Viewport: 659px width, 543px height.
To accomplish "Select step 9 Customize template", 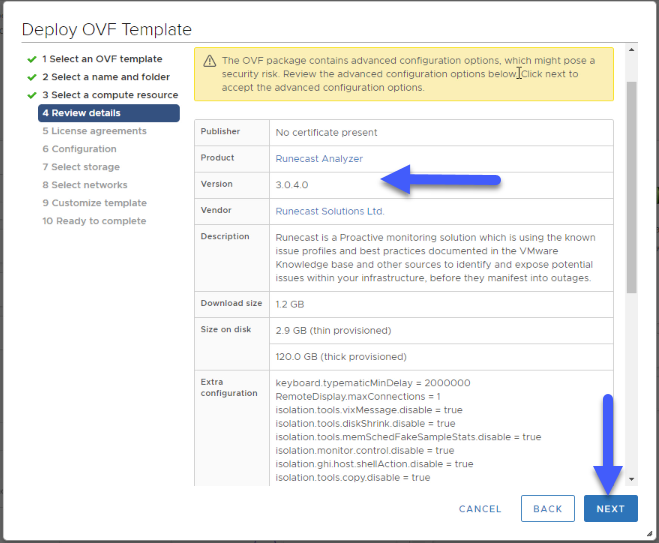I will pyautogui.click(x=94, y=203).
